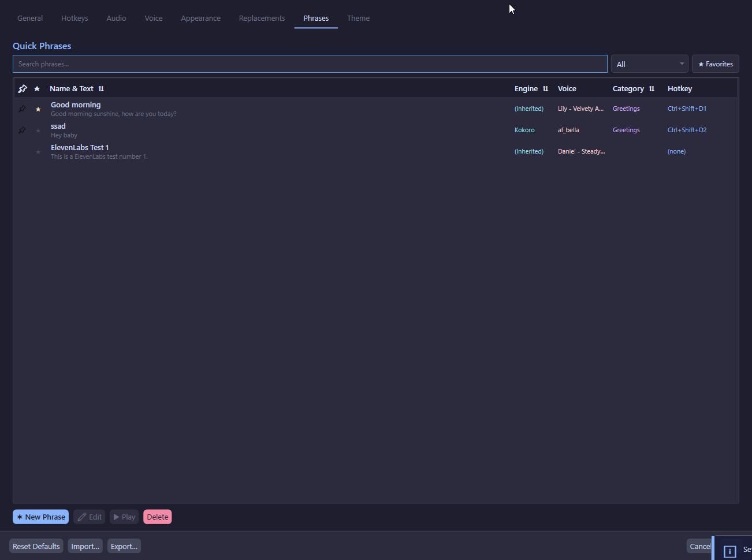Click the Voice column header
Screen dimensions: 752x560
click(x=567, y=88)
